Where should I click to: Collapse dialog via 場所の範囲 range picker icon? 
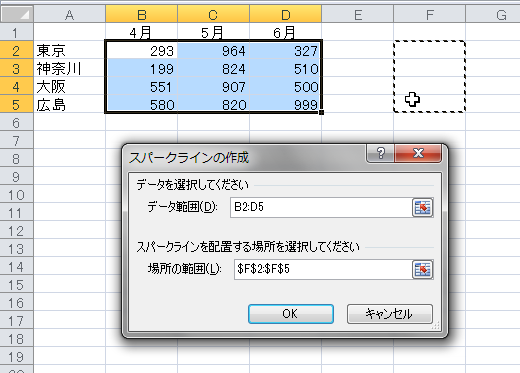[x=423, y=269]
